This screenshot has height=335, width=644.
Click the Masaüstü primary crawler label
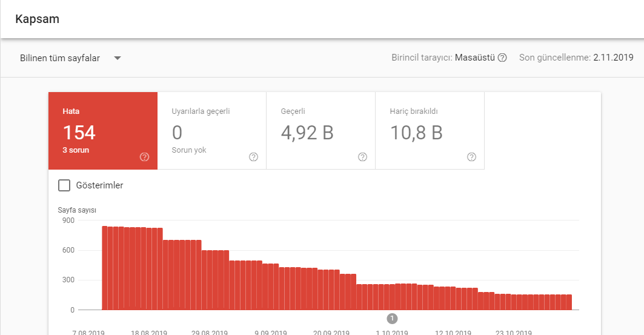pyautogui.click(x=475, y=58)
